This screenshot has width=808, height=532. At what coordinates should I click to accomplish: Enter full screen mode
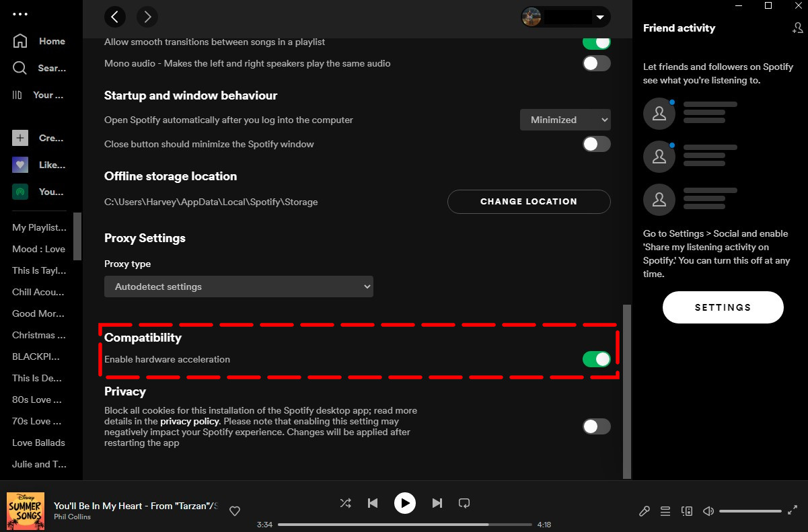793,511
